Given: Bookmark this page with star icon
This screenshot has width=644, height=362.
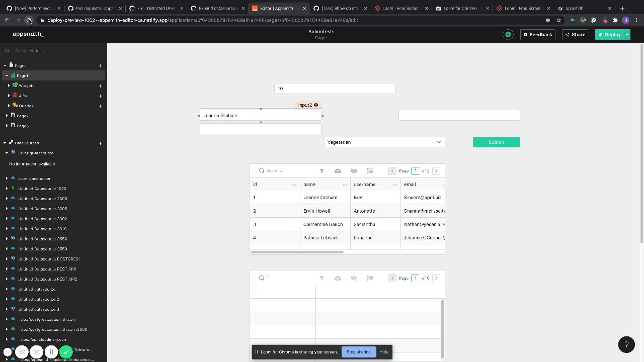Looking at the screenshot, I should pyautogui.click(x=558, y=20).
